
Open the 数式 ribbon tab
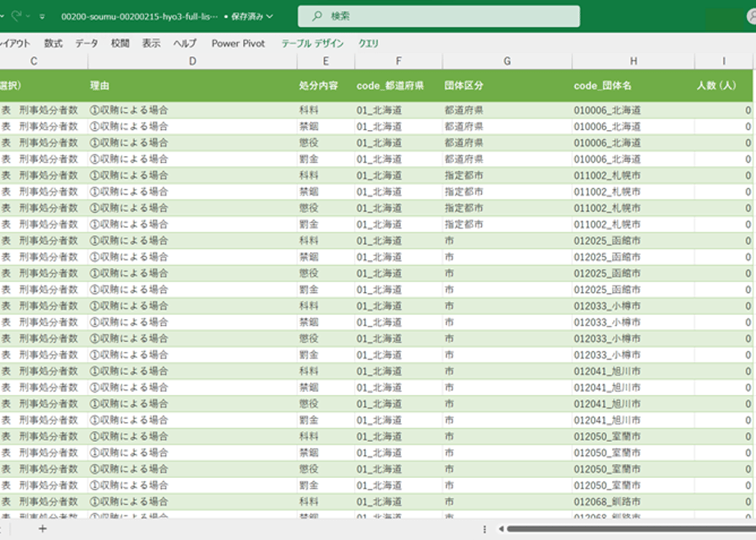click(53, 43)
